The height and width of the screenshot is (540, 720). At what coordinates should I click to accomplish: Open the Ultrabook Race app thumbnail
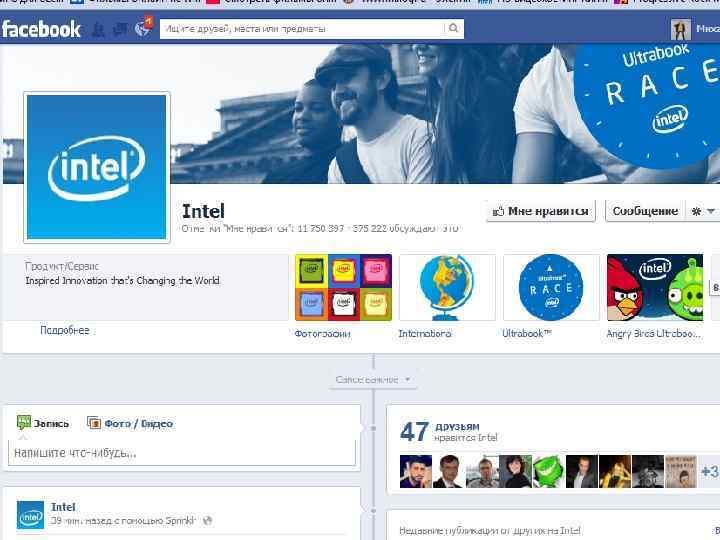(551, 287)
